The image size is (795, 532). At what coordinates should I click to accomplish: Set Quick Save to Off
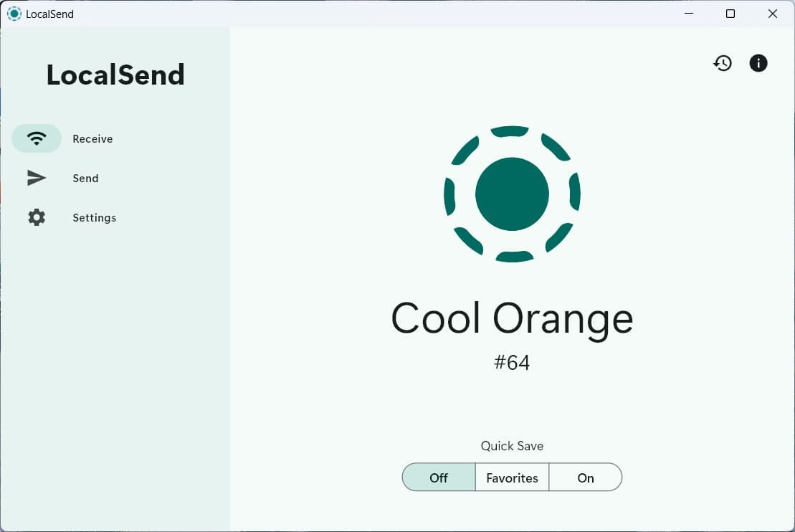tap(439, 478)
